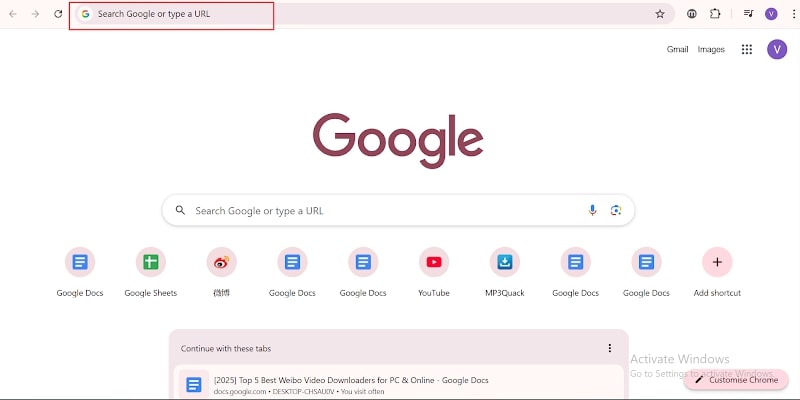Open the Extensions puzzle-piece menu
Screen dimensions: 800x400
tap(715, 14)
